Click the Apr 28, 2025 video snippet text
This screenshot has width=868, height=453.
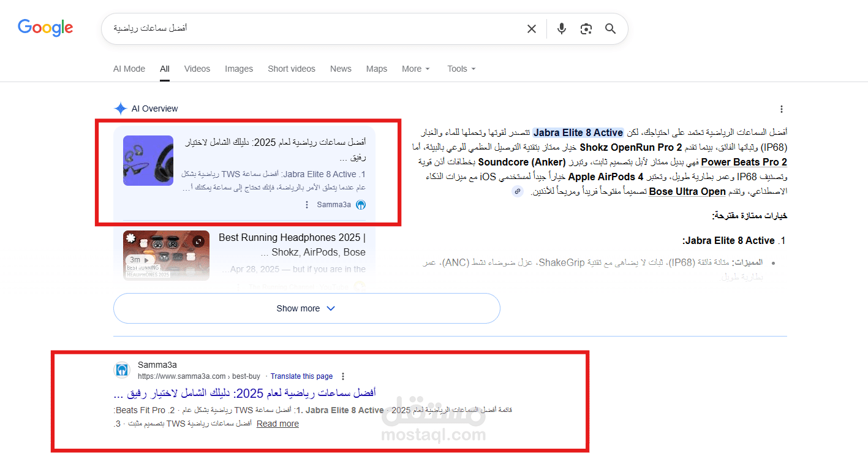point(293,269)
